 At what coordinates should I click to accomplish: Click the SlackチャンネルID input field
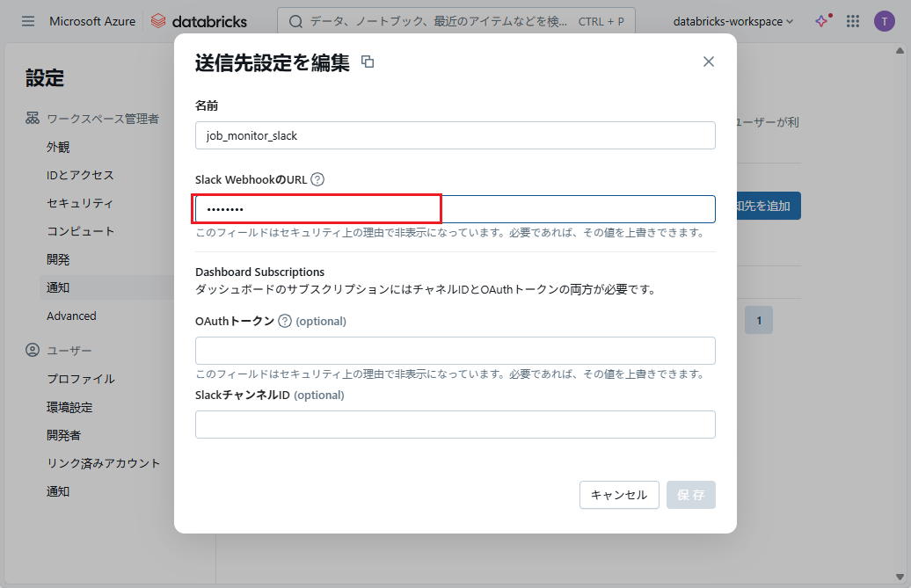[x=455, y=425]
